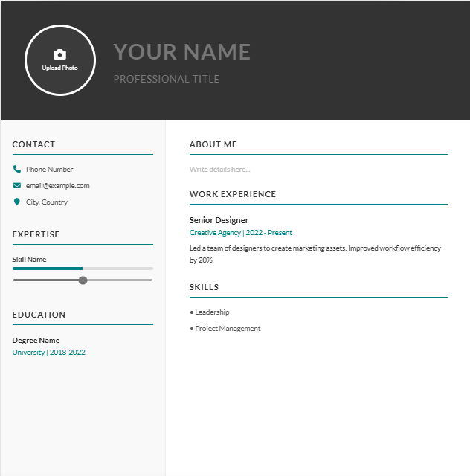Click the Degree Name text
470x476 pixels.
click(x=36, y=341)
